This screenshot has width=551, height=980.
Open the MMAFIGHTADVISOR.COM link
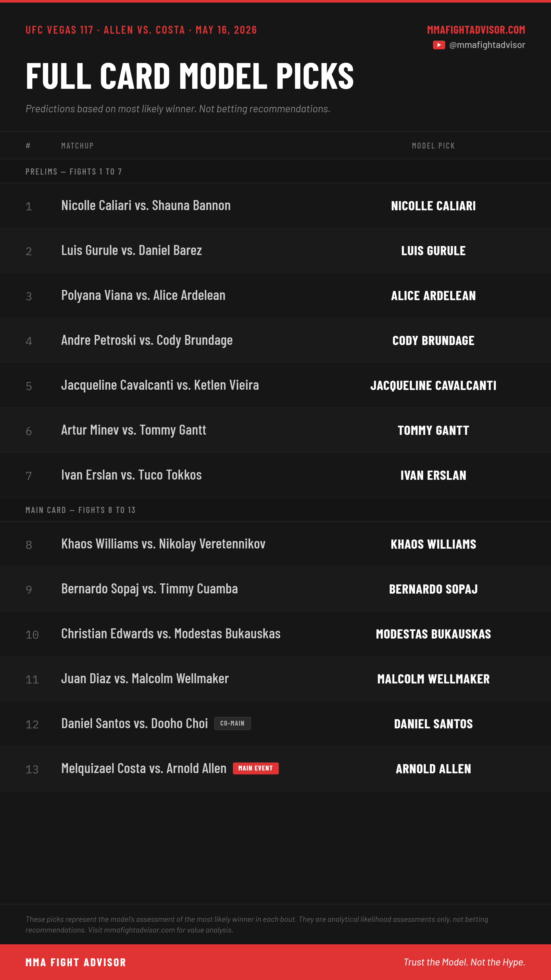[476, 30]
